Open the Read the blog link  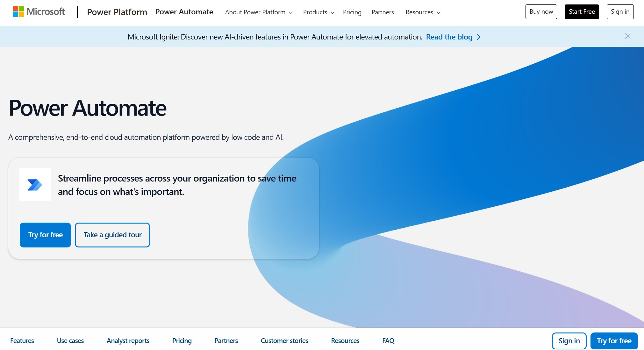coord(453,37)
